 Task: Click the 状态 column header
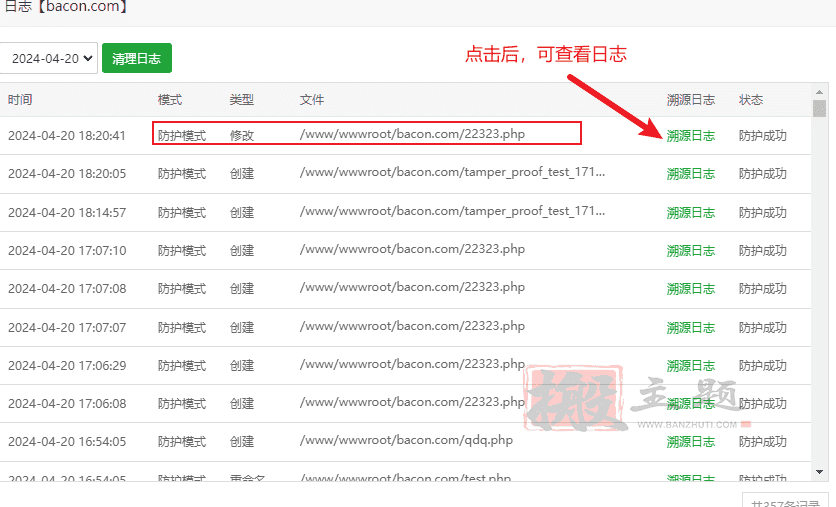[x=751, y=100]
